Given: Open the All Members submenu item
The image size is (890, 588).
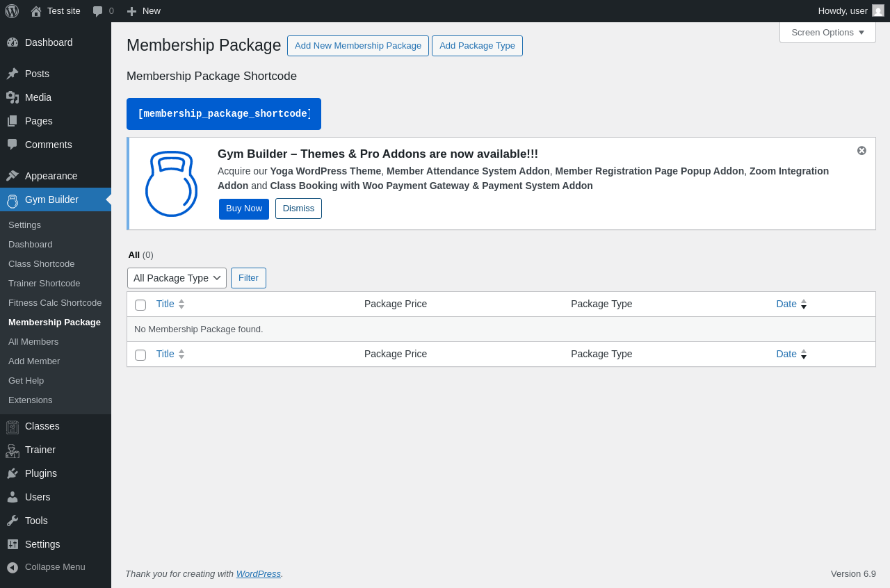Looking at the screenshot, I should (x=33, y=342).
